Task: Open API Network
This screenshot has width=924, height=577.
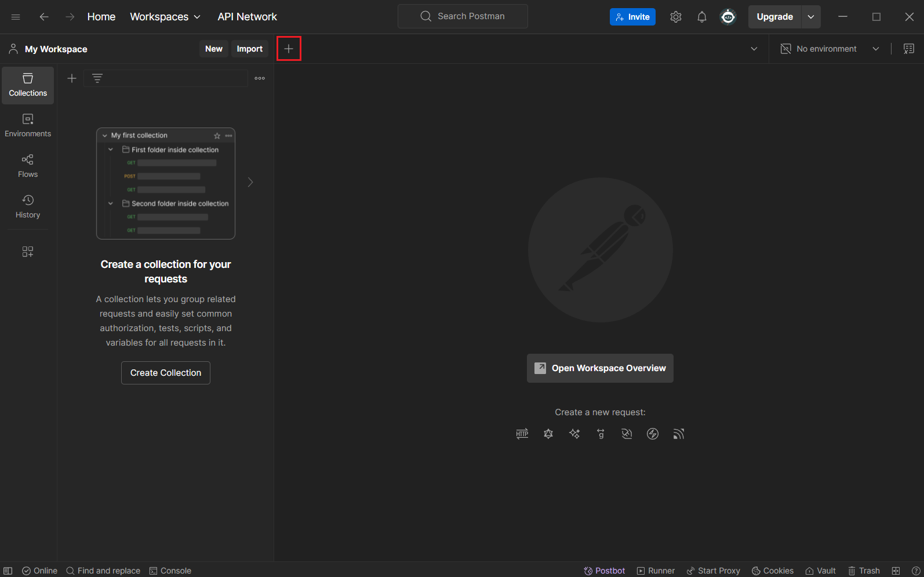Action: click(247, 17)
